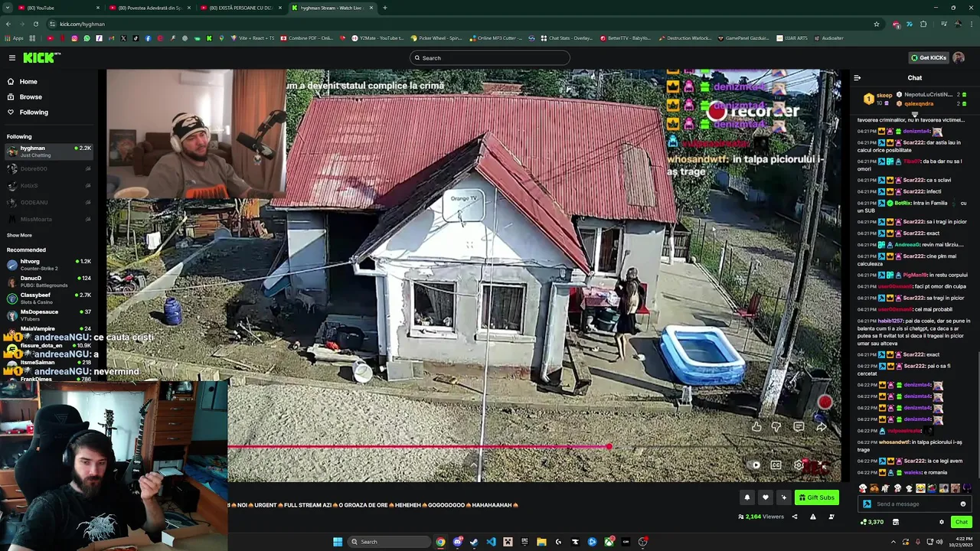
Task: Click share arrow icon on video
Action: point(821,426)
